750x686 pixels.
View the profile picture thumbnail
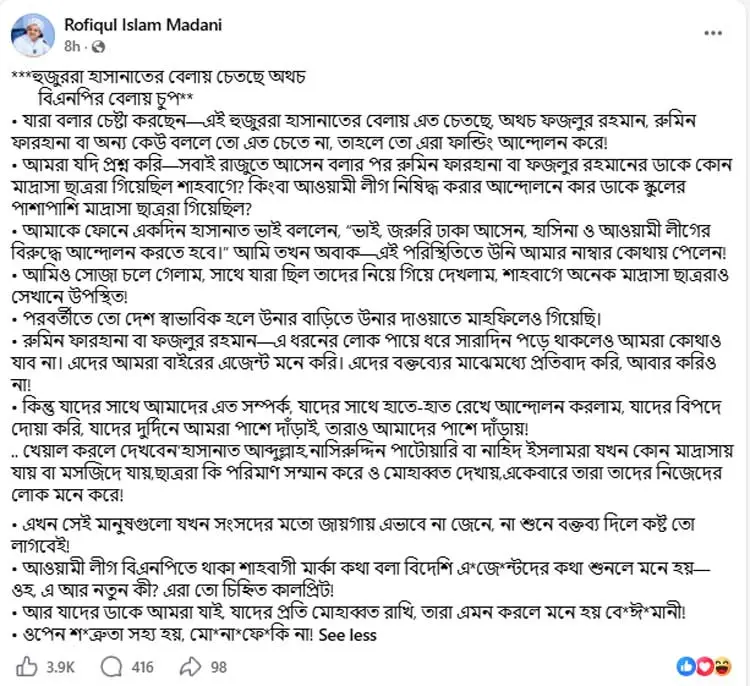click(x=33, y=35)
